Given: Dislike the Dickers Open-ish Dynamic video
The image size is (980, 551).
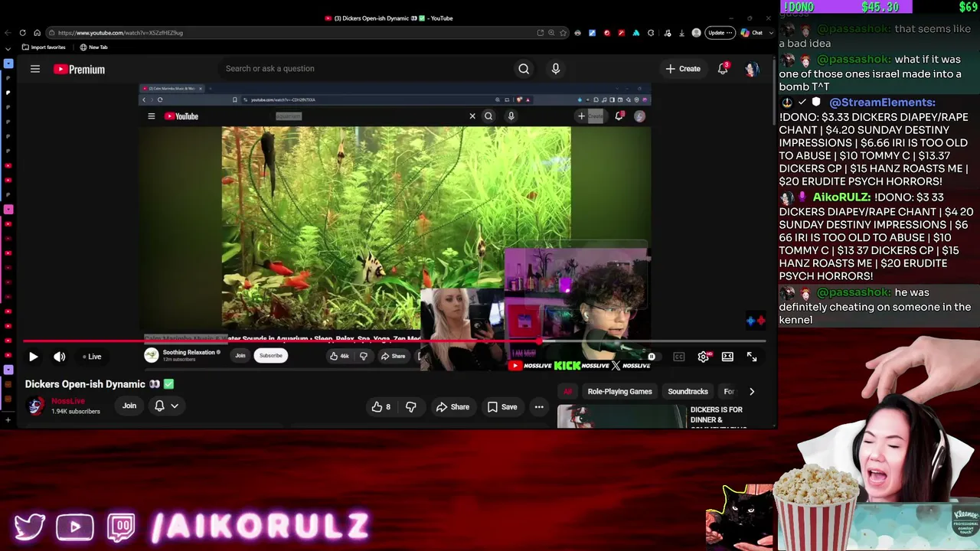Looking at the screenshot, I should pos(411,407).
